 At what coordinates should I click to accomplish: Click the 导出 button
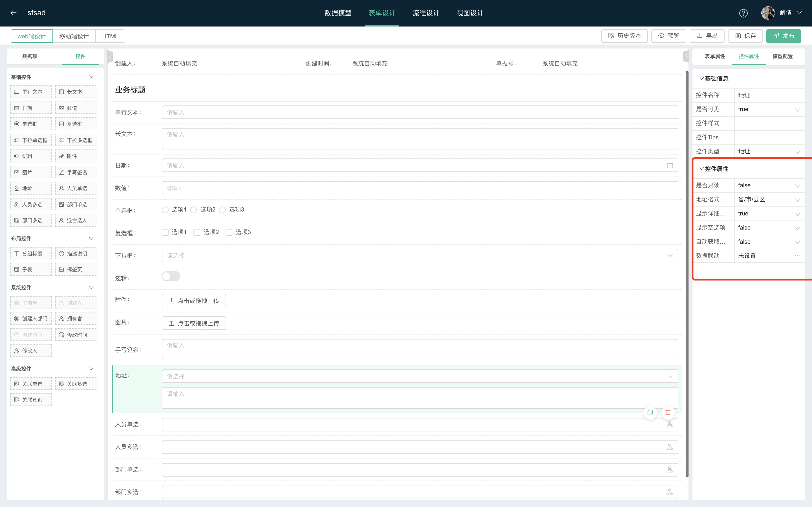(x=707, y=36)
